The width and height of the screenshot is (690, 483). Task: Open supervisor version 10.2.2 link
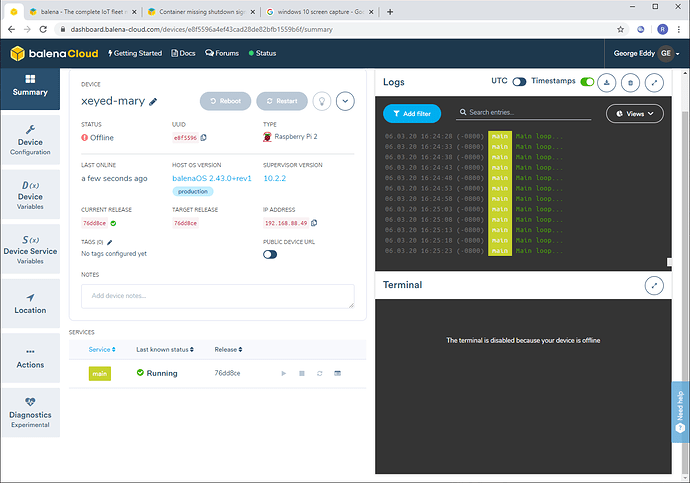(275, 178)
